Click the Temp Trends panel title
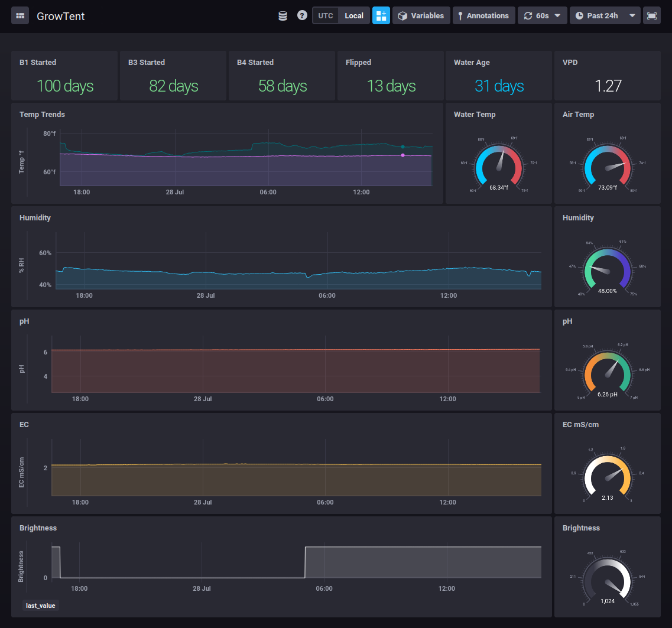 click(42, 115)
